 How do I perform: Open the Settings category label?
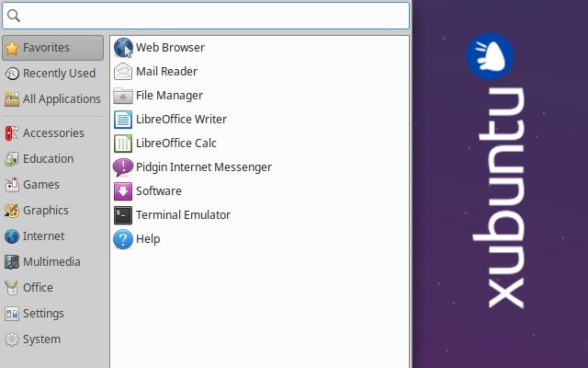tap(43, 314)
